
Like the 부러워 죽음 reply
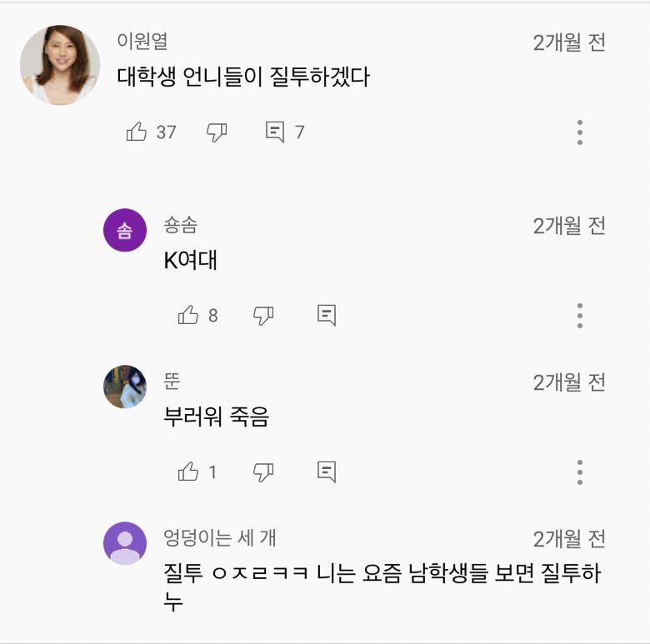tap(188, 472)
